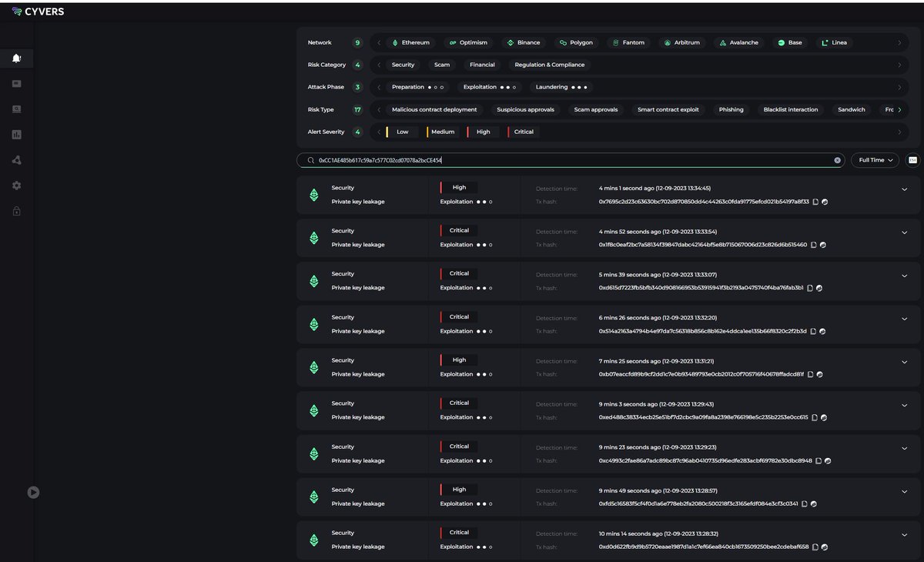Open explorer icon for tx hash 0x1f8c0eaf2bc7
This screenshot has height=562, width=924.
(822, 245)
